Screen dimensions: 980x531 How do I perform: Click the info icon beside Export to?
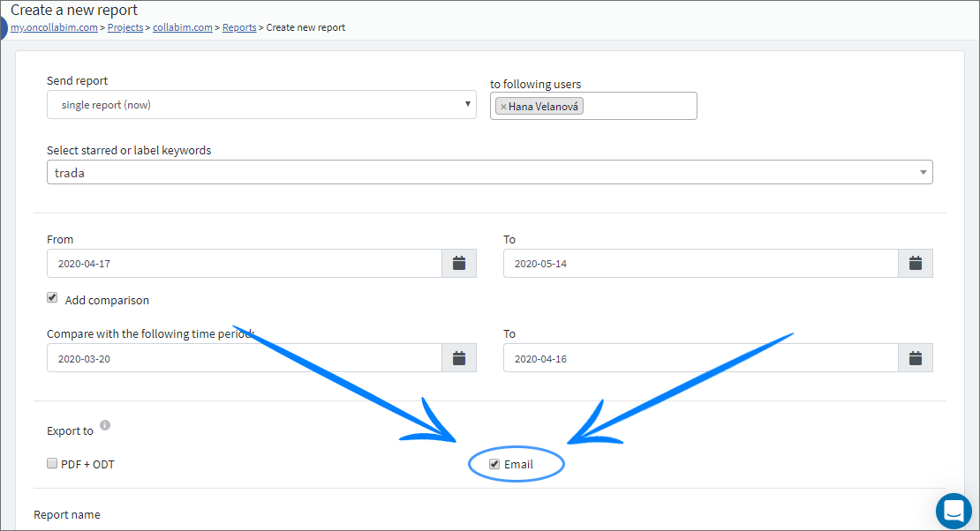(x=105, y=425)
